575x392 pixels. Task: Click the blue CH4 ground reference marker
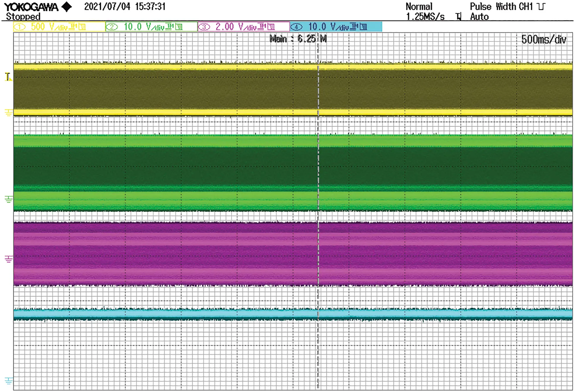[x=9, y=380]
